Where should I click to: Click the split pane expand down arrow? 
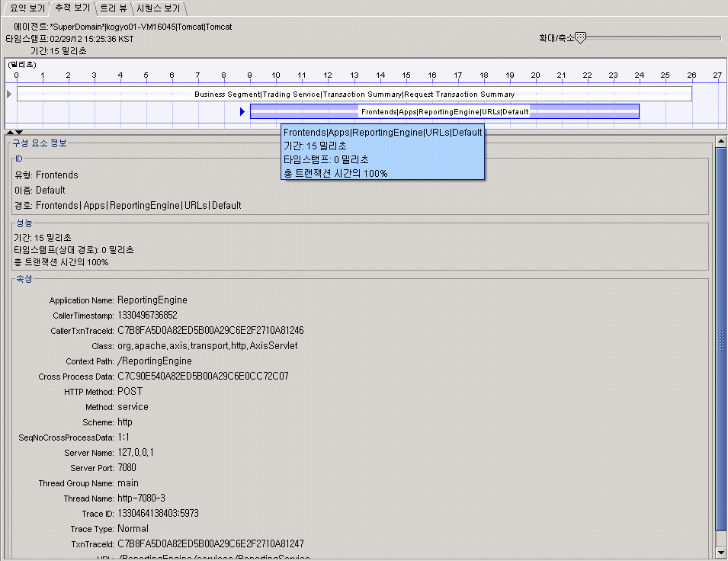pyautogui.click(x=19, y=133)
